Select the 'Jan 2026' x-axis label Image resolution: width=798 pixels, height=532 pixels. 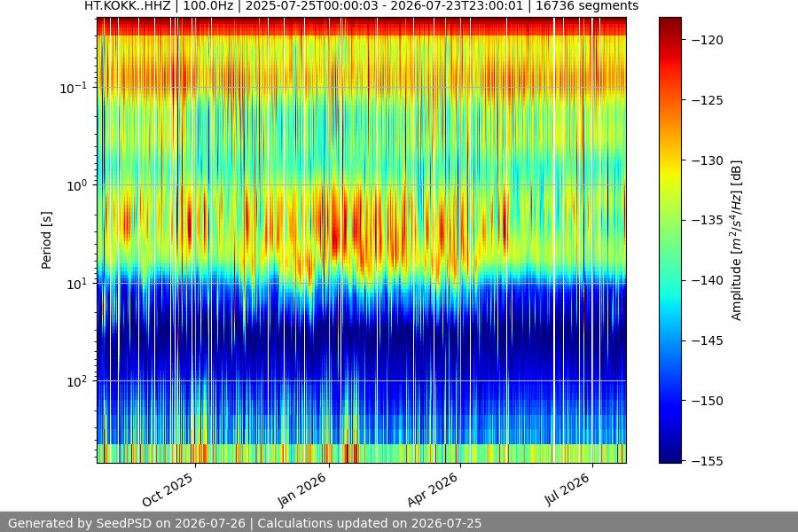tap(302, 489)
